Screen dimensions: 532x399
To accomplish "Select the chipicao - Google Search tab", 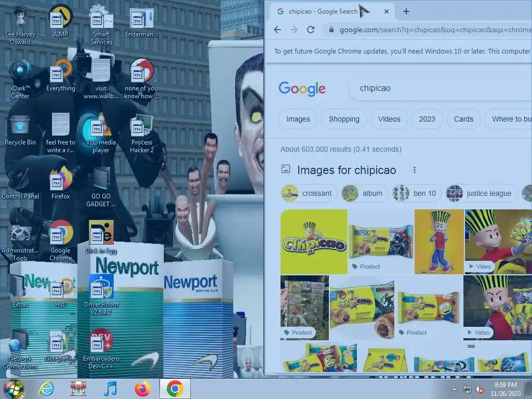I will click(x=331, y=11).
